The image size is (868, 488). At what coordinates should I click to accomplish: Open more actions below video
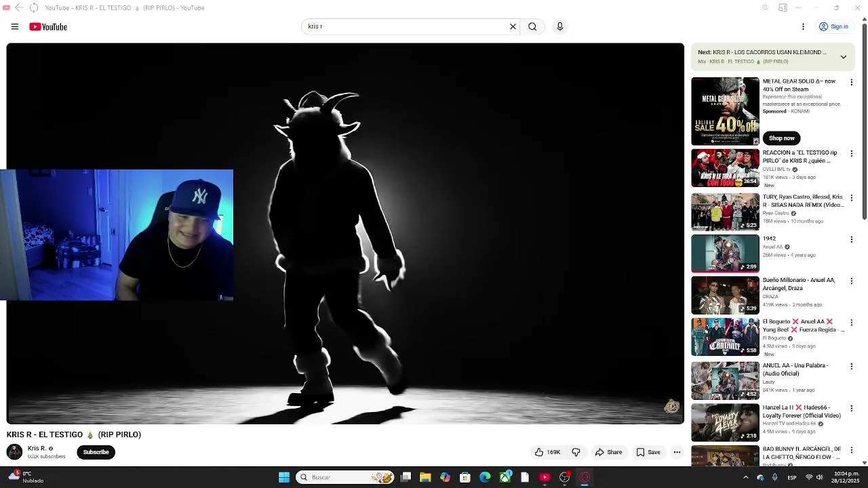pos(677,452)
